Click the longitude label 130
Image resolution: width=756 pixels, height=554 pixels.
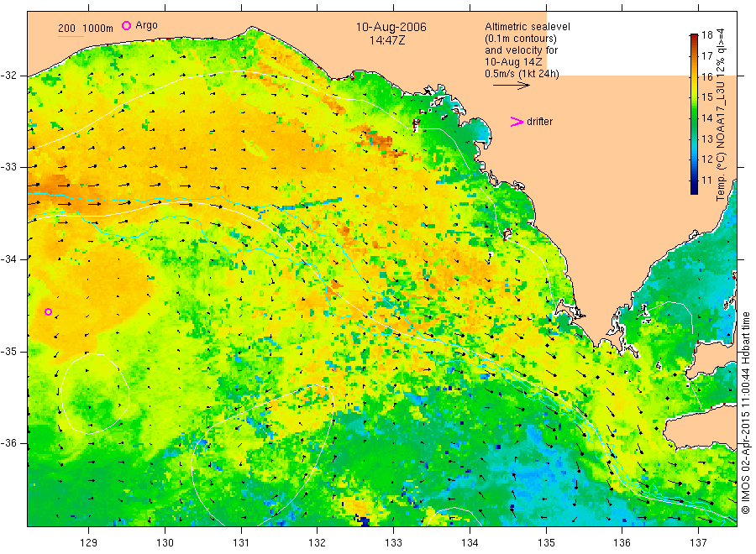tap(165, 542)
